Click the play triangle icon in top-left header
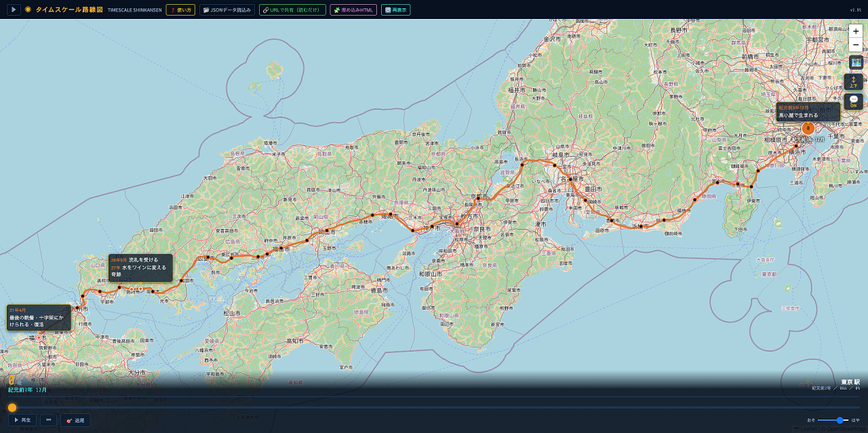Screen dimensions: 868x433 (x=14, y=9)
